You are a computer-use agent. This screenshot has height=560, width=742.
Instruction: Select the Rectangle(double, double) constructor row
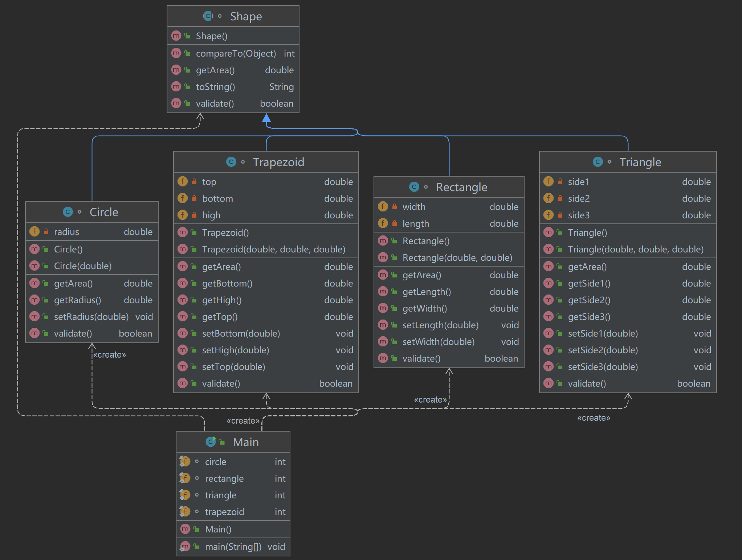[x=457, y=258]
